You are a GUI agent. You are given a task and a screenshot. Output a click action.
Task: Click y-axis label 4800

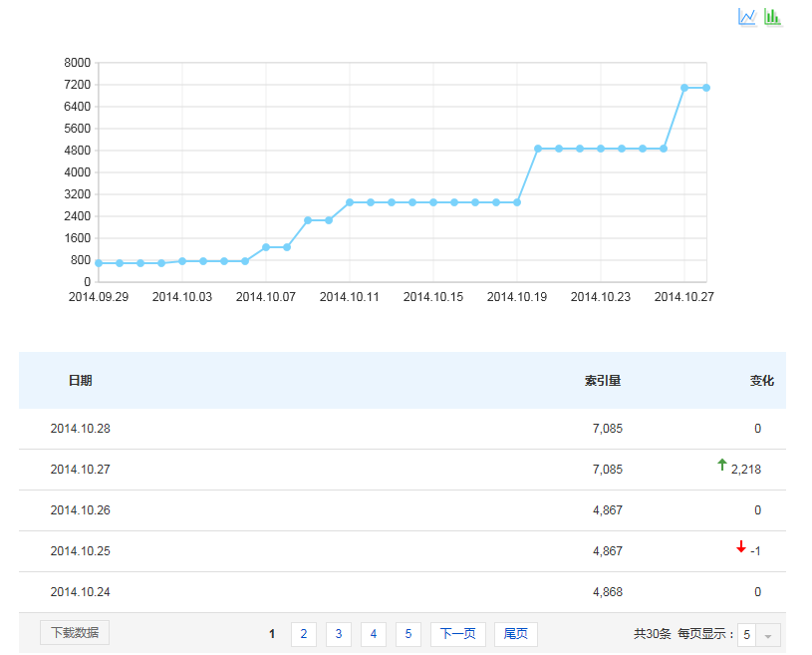click(77, 151)
